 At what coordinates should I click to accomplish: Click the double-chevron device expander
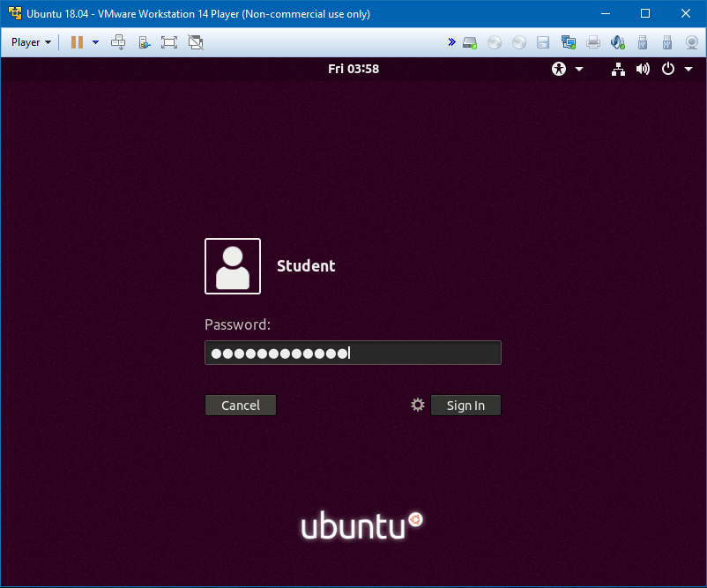(451, 42)
